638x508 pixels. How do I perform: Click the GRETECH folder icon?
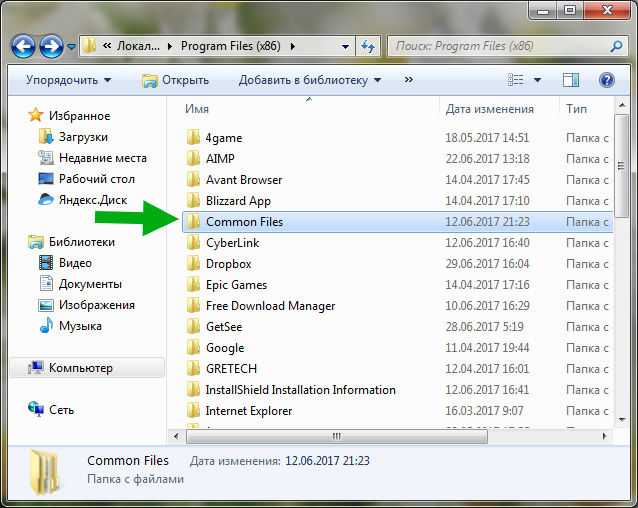pos(193,369)
